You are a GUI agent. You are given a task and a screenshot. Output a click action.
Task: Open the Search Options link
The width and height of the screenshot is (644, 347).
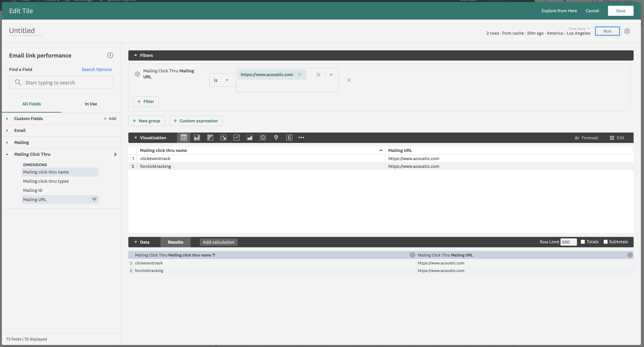tap(97, 69)
